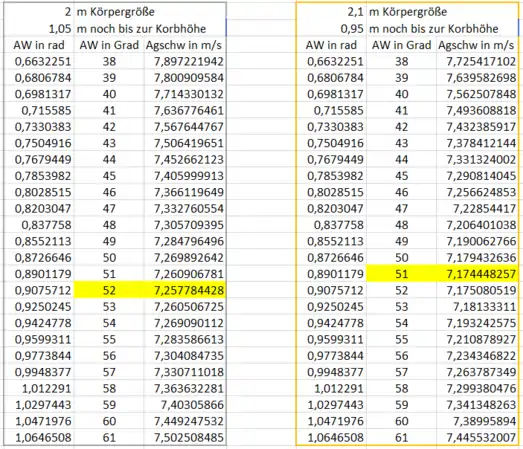Select cell 7,502508485 at left table bottom
This screenshot has width=523, height=449.
click(x=185, y=437)
